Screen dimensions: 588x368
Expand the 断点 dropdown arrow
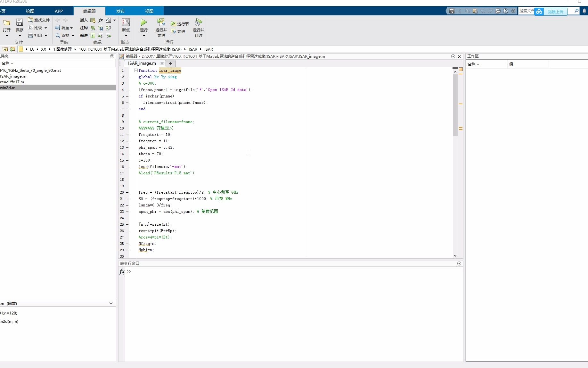[x=126, y=36]
